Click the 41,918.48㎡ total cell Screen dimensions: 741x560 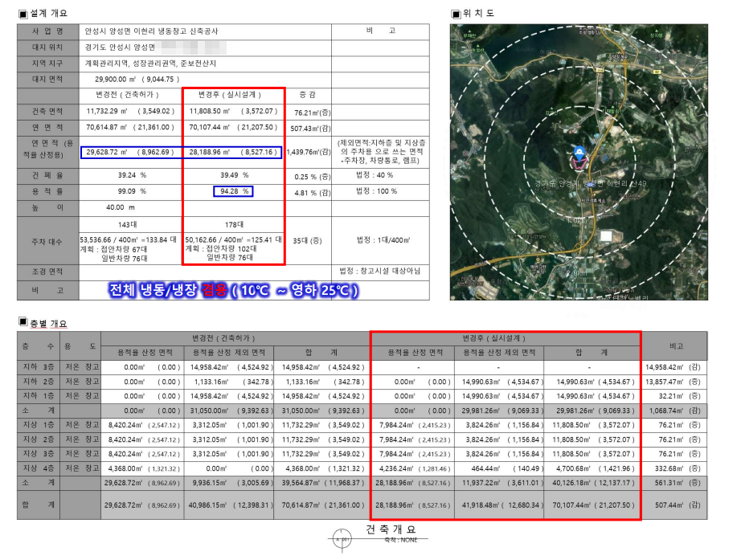501,505
